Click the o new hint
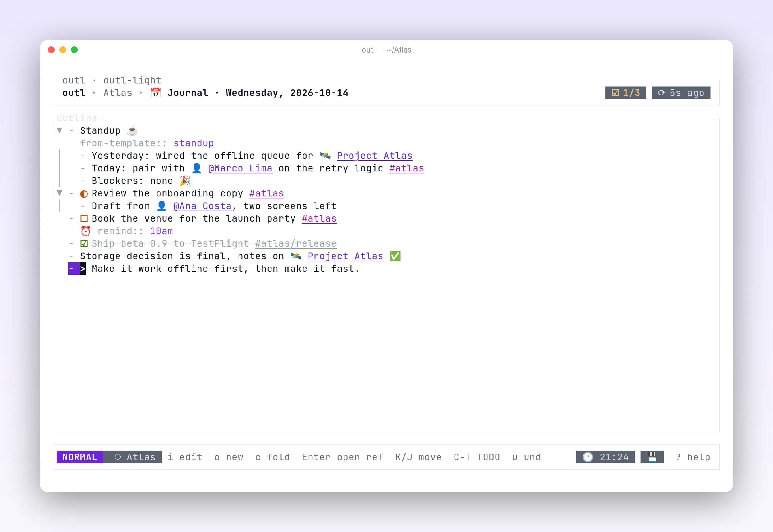The image size is (773, 532). 228,457
